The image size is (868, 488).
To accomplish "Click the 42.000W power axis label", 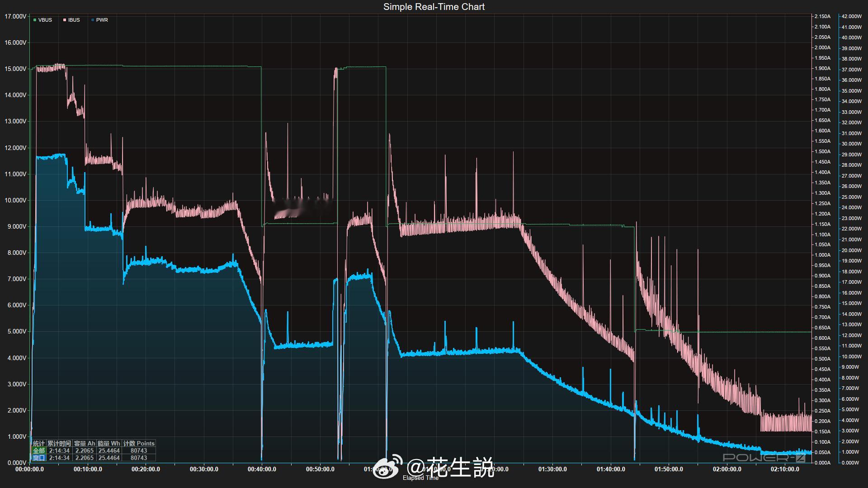I will (x=851, y=16).
